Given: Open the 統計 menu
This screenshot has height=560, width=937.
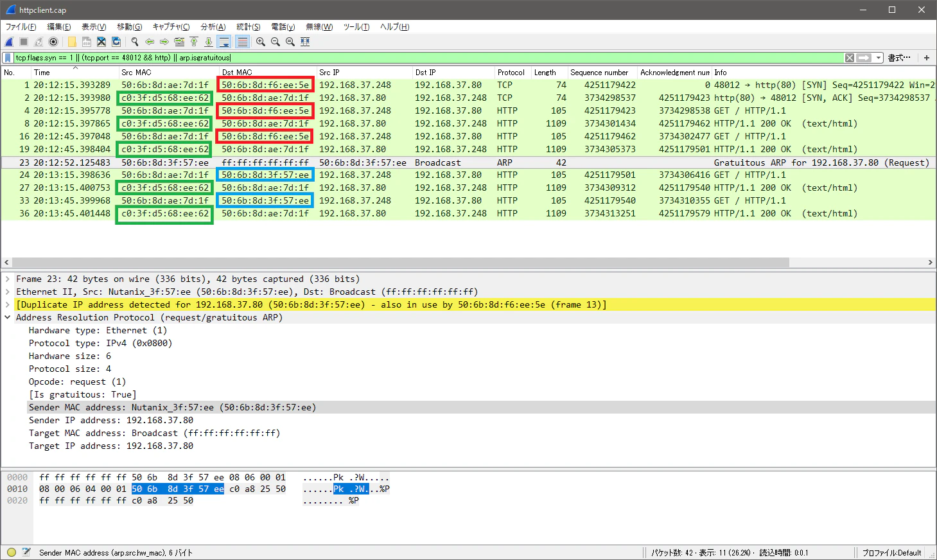Looking at the screenshot, I should (249, 27).
